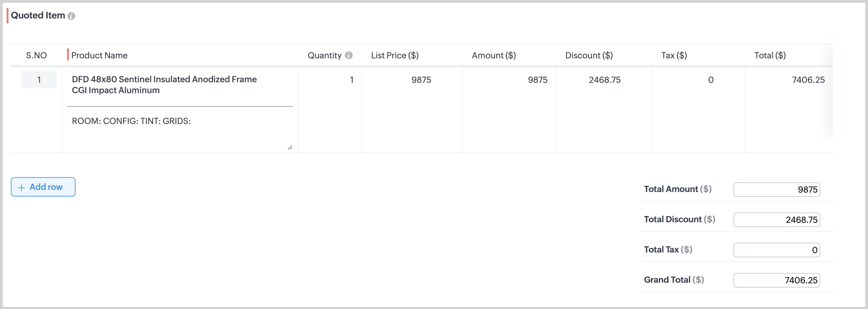Edit the List Price value 9875

click(x=412, y=80)
